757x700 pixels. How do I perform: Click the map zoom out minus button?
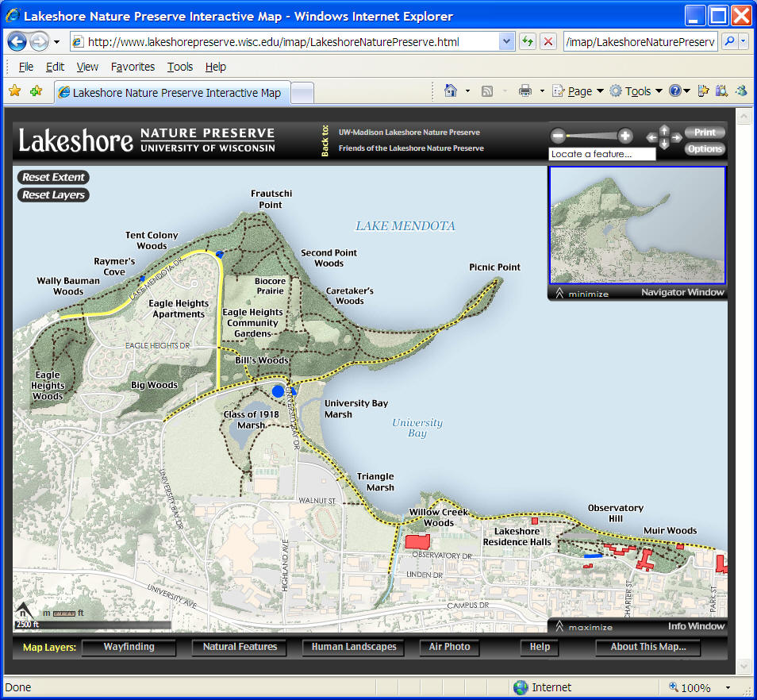tap(558, 136)
